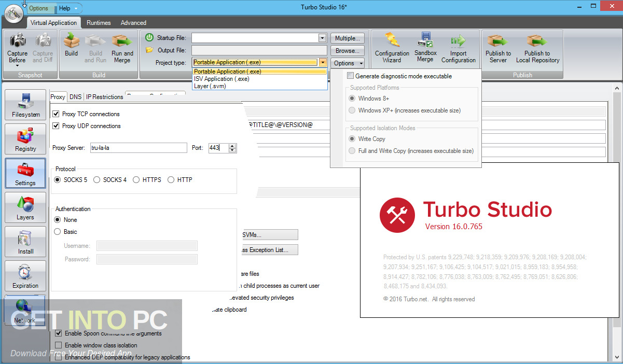
Task: Select the HTTP protocol
Action: [x=171, y=180]
